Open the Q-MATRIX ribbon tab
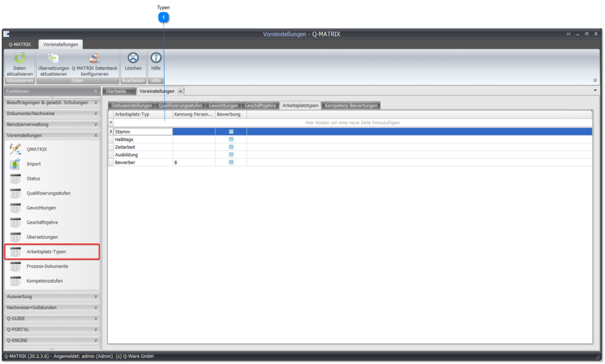This screenshot has width=605, height=364. tap(20, 44)
